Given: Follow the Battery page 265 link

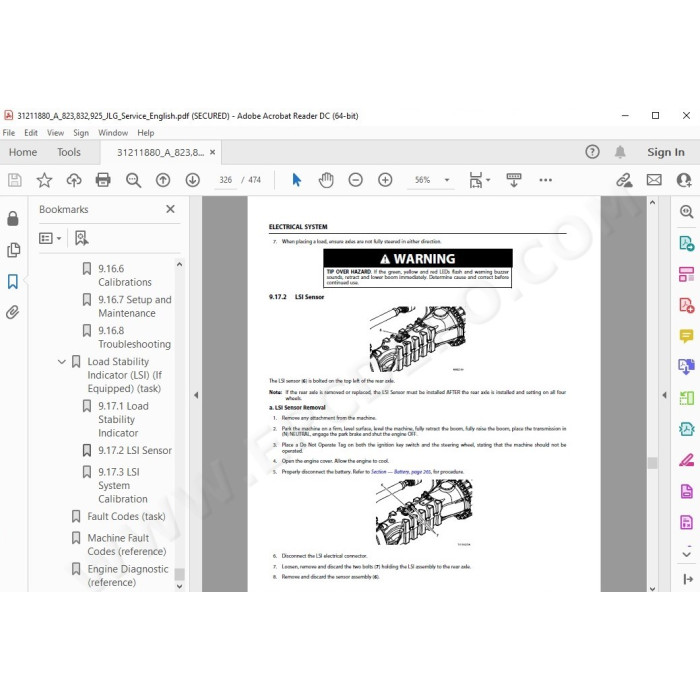Looking at the screenshot, I should (401, 472).
